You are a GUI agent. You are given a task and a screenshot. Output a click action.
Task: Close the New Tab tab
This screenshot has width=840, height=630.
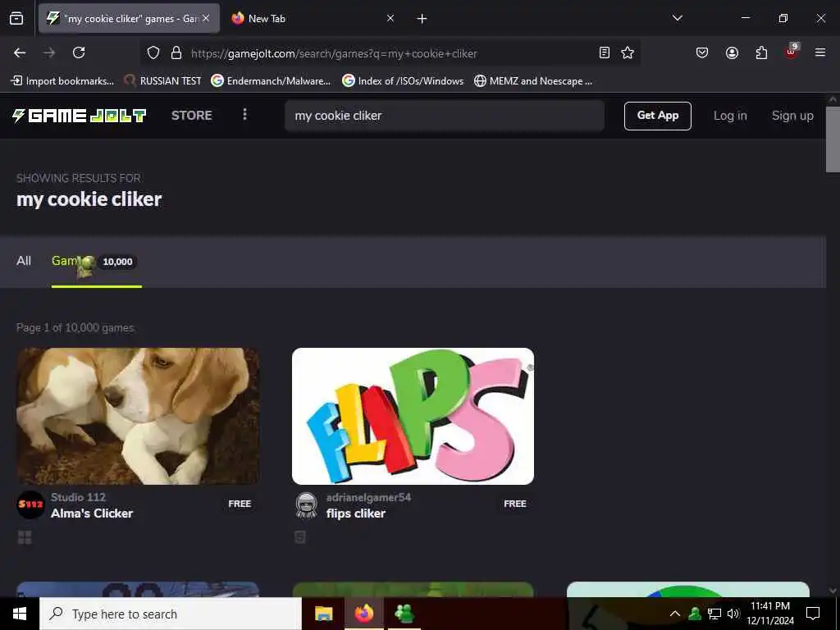pos(390,18)
